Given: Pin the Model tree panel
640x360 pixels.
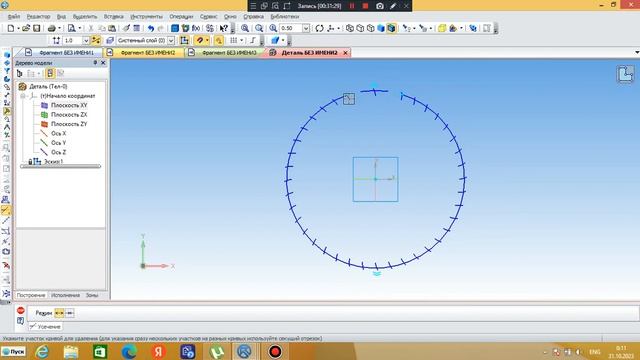Looking at the screenshot, I should tap(95, 62).
